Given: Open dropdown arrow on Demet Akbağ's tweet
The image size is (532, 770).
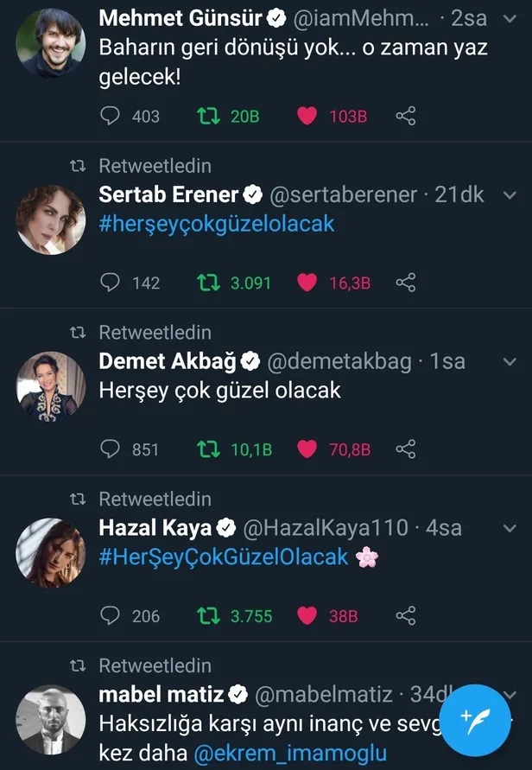Looking at the screenshot, I should tap(508, 361).
